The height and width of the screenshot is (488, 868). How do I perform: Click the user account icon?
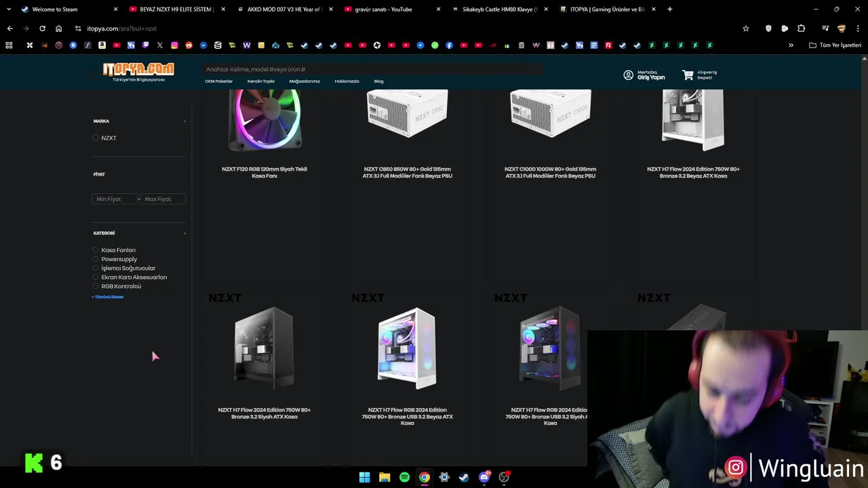point(628,75)
